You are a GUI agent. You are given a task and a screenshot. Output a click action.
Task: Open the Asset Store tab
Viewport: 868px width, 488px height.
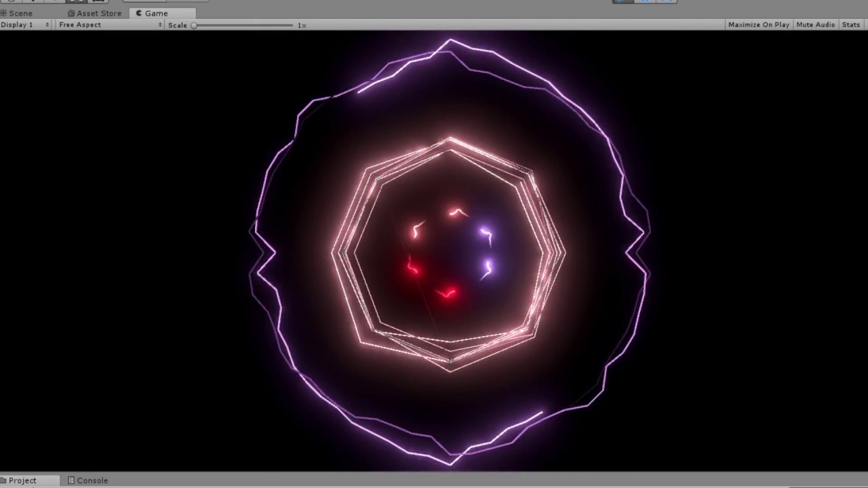(94, 13)
